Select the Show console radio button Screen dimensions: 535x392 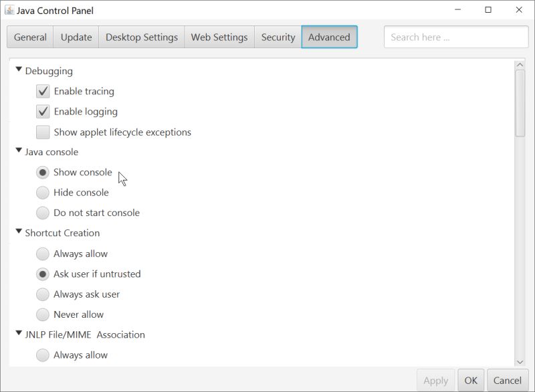pyautogui.click(x=43, y=173)
